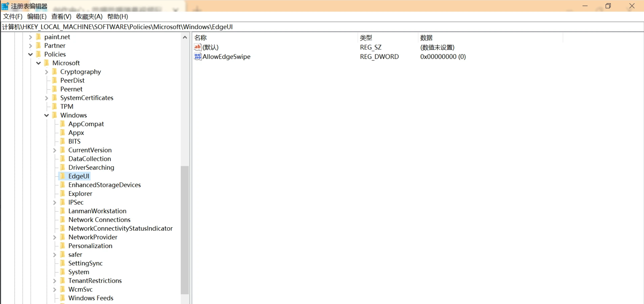Image resolution: width=644 pixels, height=304 pixels.
Task: Open the 收藏夹(A) favorites menu
Action: pyautogui.click(x=89, y=16)
